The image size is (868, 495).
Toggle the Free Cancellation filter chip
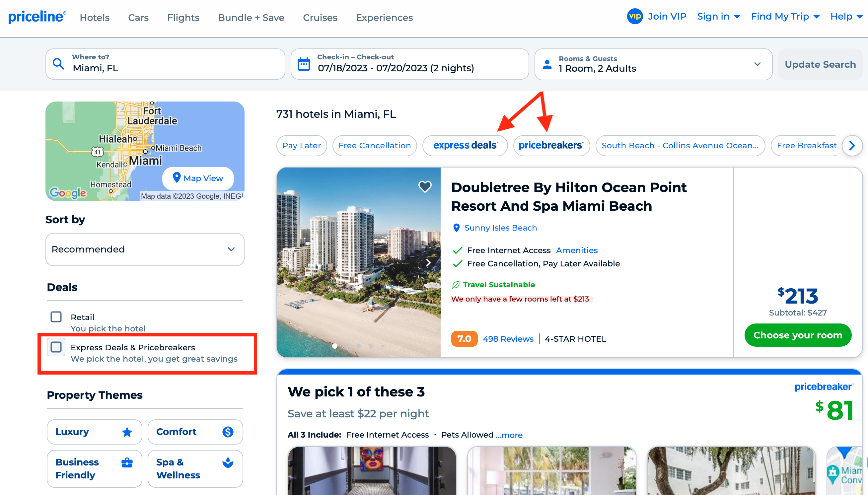(x=375, y=146)
